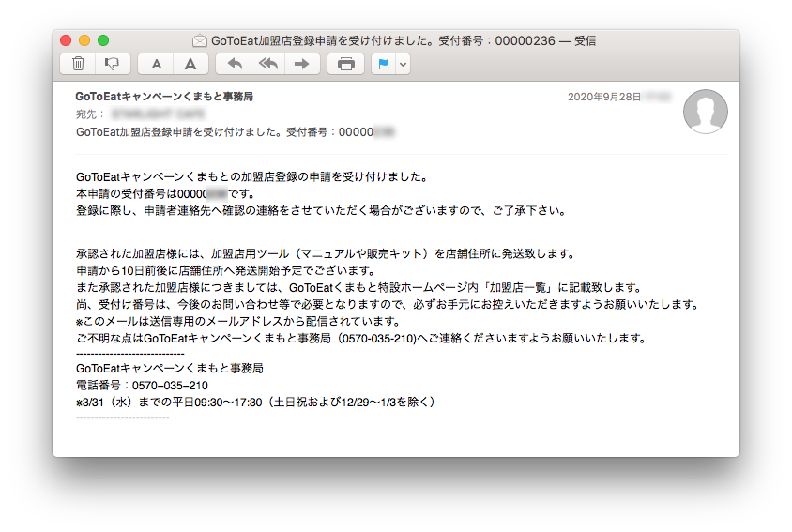
Task: Forward this message with the right-arrow icon
Action: pyautogui.click(x=301, y=64)
